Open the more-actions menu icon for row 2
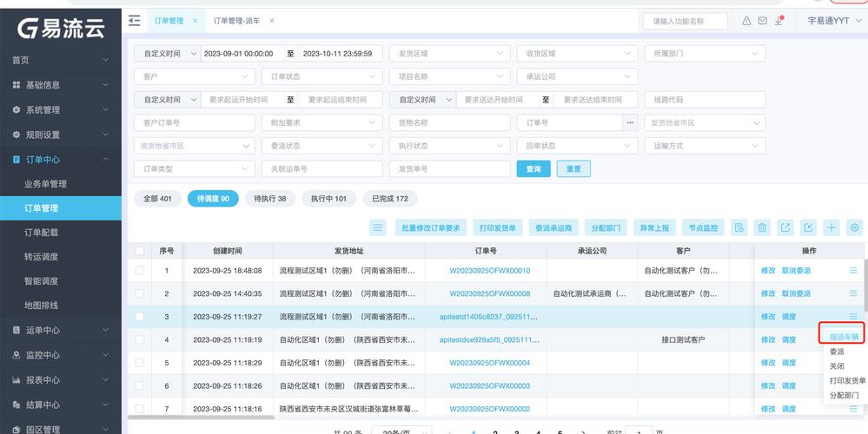This screenshot has height=434, width=868. (x=853, y=293)
